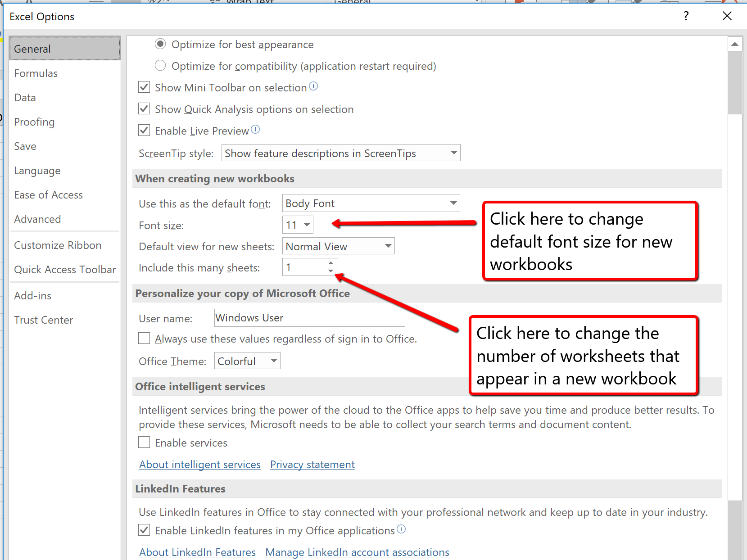
Task: Open the Font size dropdown
Action: coord(298,225)
